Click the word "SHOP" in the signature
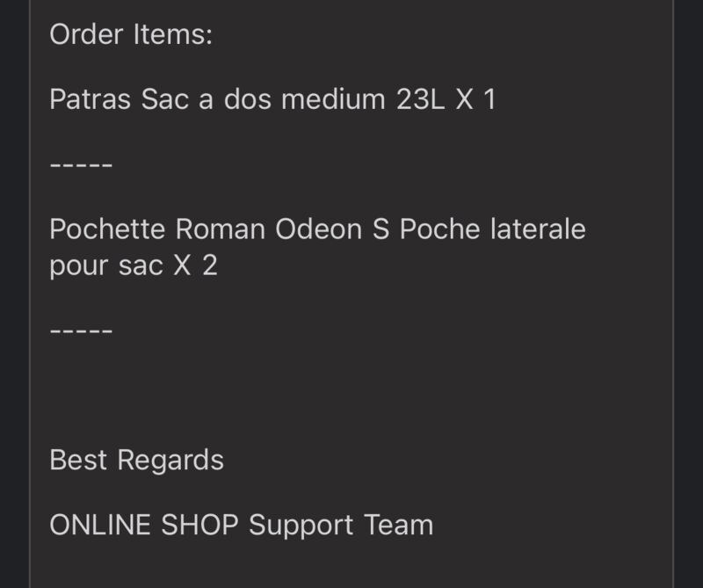 (199, 525)
